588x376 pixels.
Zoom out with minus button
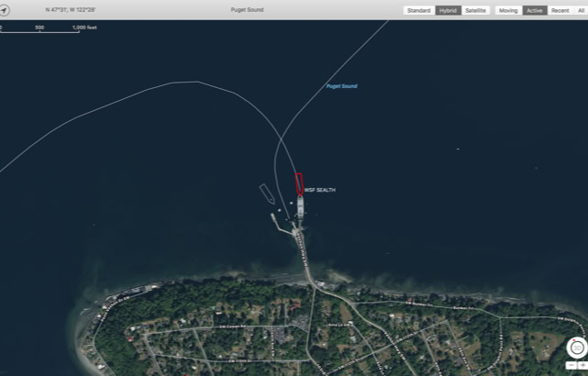571,365
